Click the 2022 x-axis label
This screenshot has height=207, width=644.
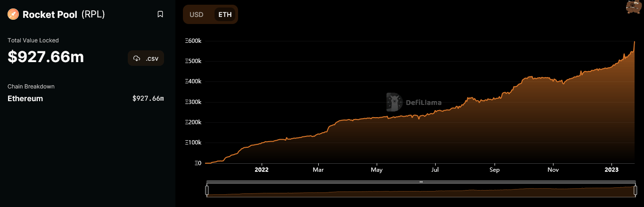tap(261, 170)
